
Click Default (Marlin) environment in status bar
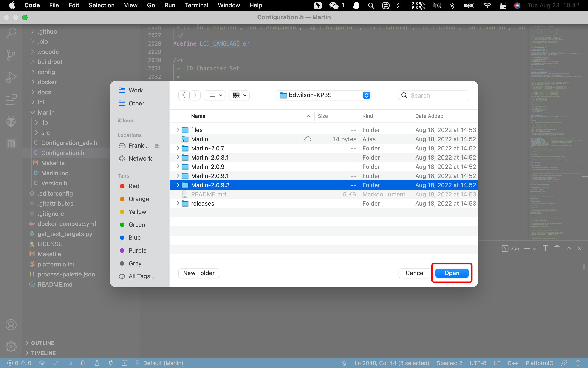(159, 363)
